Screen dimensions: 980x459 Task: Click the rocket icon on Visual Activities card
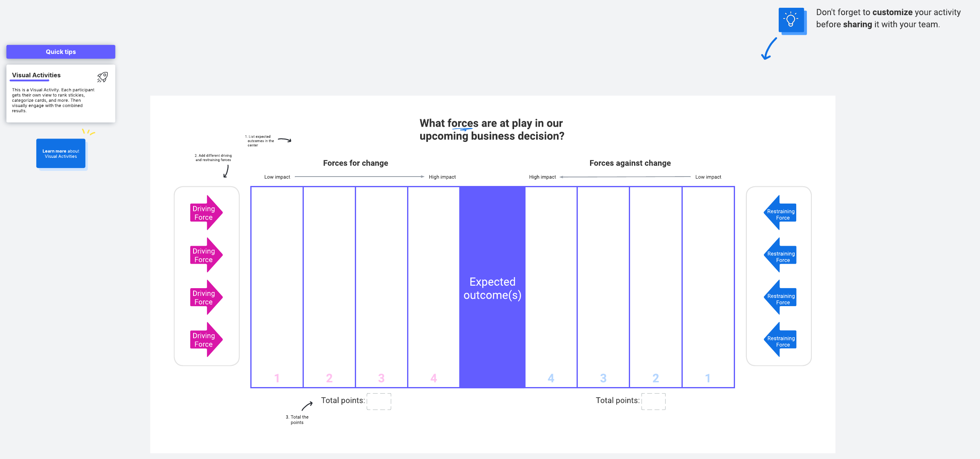(x=102, y=77)
